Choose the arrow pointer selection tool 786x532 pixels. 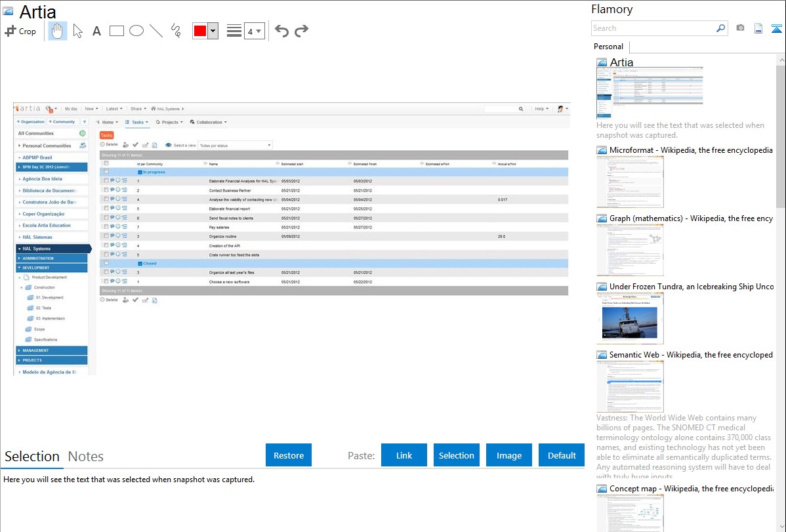pos(77,31)
